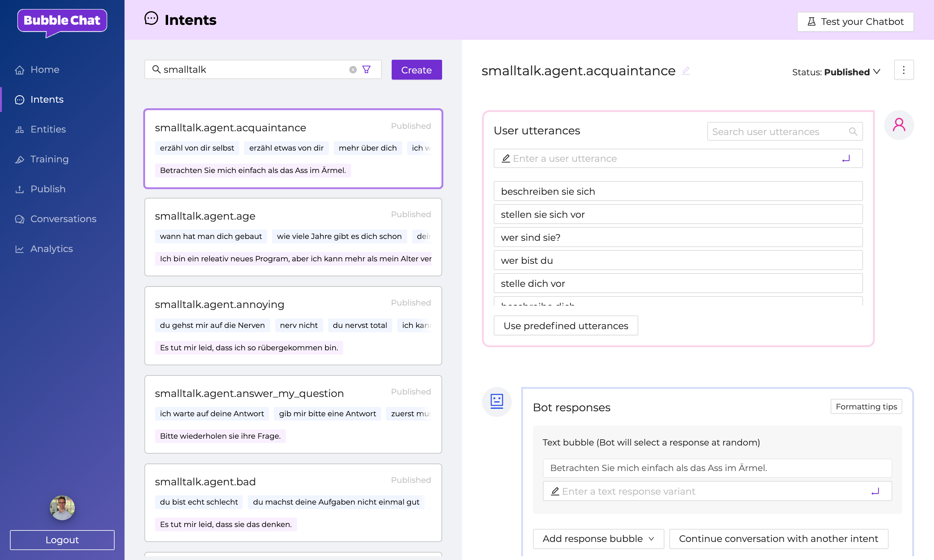Open Conversations from the sidebar menu
Viewport: 934px width, 560px height.
pyautogui.click(x=20, y=219)
